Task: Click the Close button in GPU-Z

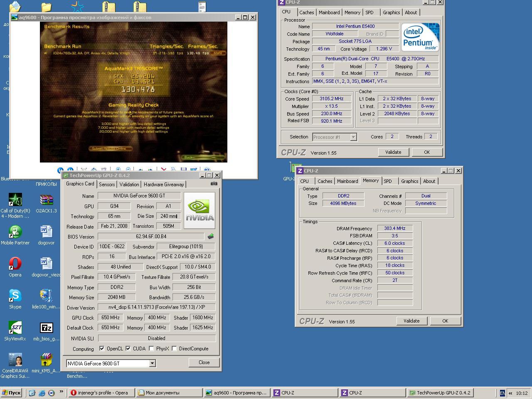Action: click(204, 362)
